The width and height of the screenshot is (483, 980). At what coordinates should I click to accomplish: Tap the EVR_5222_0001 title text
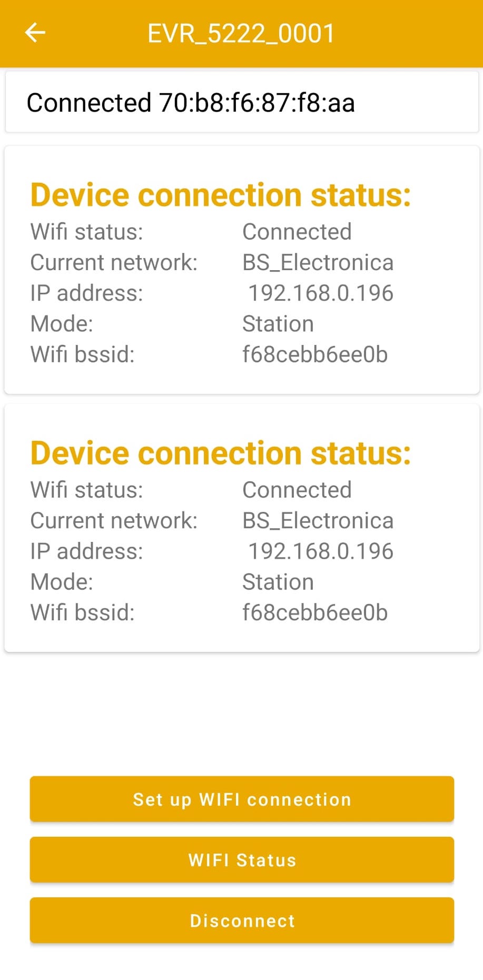[x=241, y=34]
